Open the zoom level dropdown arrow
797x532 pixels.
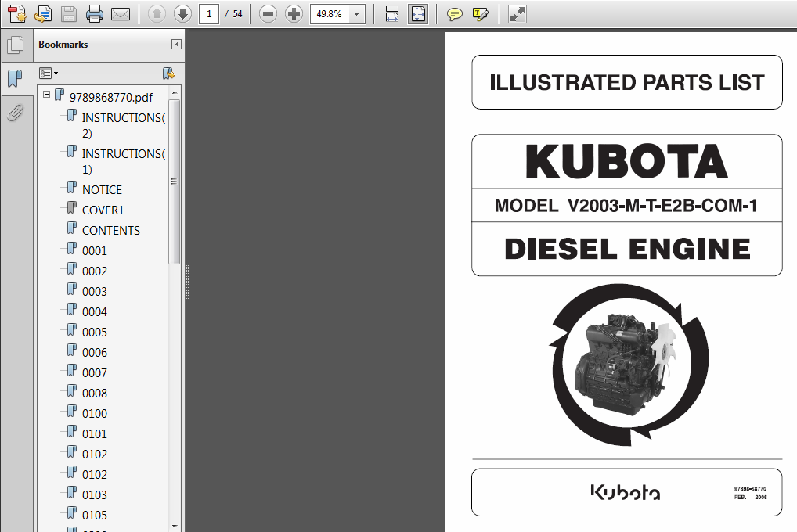pos(357,14)
